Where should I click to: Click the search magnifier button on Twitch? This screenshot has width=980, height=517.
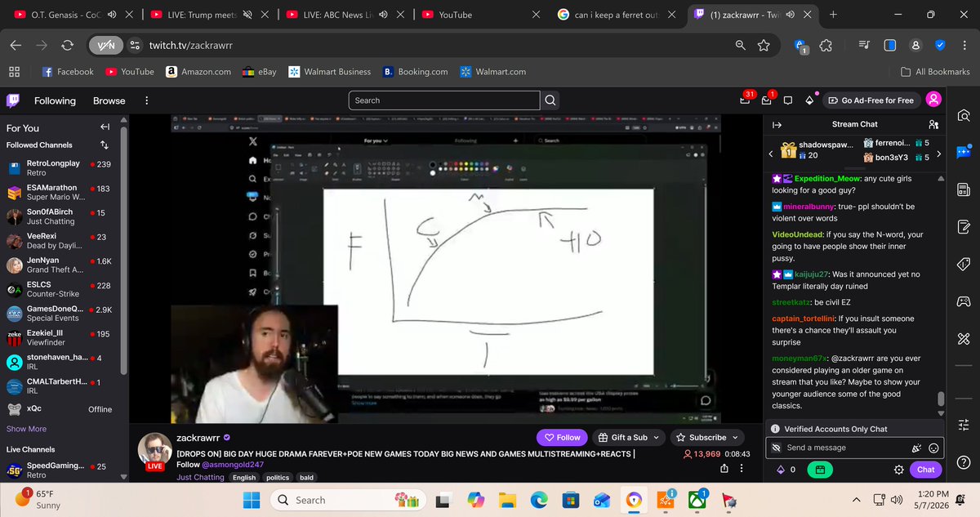pos(550,100)
